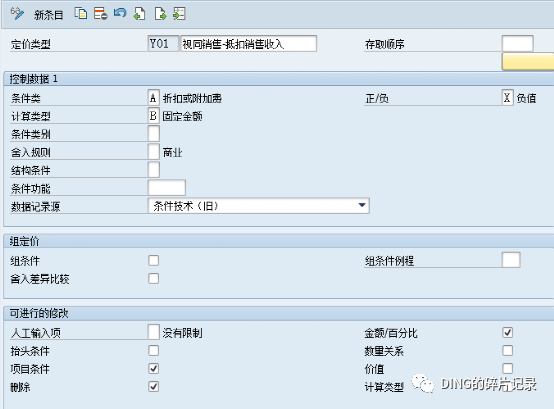The width and height of the screenshot is (554, 409).
Task: Enable the 数量关系 checkbox
Action: click(x=508, y=350)
